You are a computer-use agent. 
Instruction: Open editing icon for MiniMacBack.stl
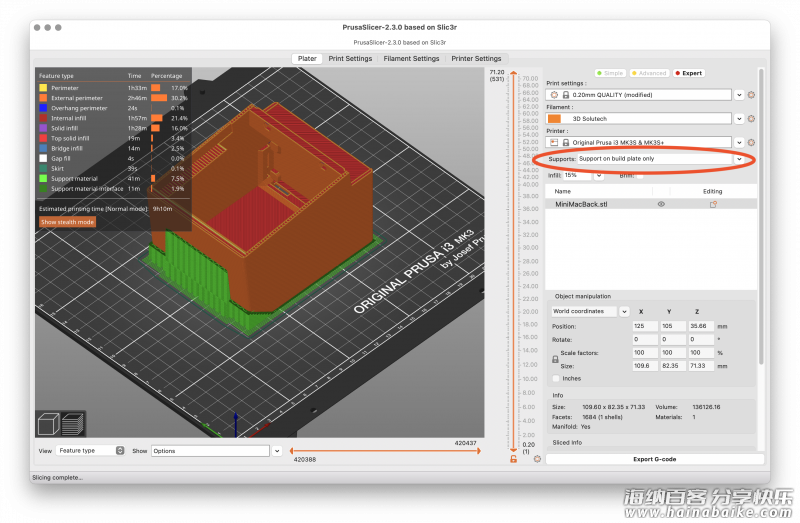coord(713,204)
